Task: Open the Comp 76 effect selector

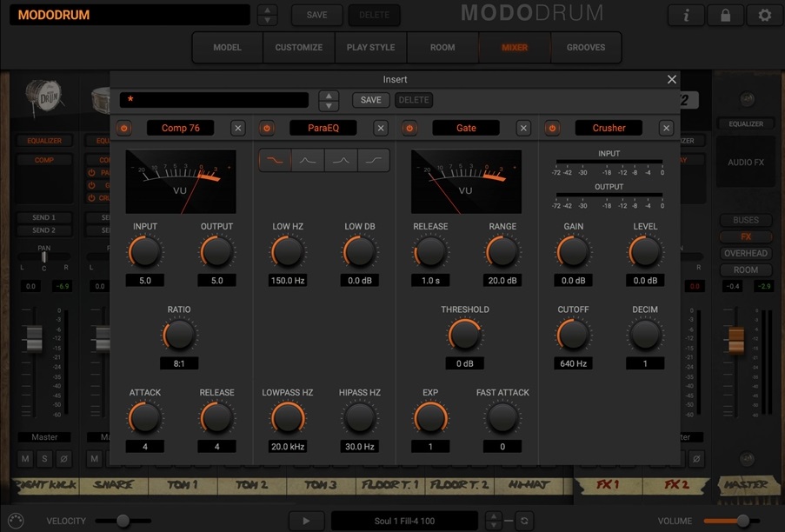Action: [x=180, y=128]
